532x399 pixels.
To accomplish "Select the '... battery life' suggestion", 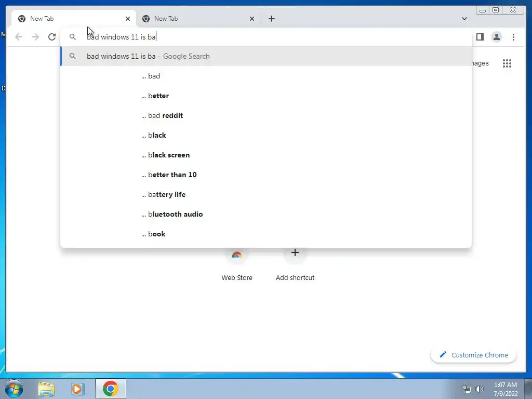I will point(266,194).
